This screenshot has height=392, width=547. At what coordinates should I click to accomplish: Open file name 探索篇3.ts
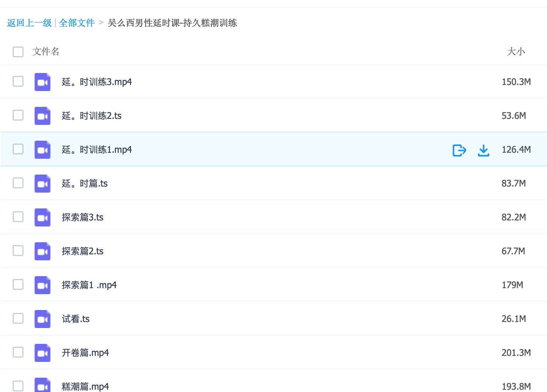pyautogui.click(x=82, y=217)
